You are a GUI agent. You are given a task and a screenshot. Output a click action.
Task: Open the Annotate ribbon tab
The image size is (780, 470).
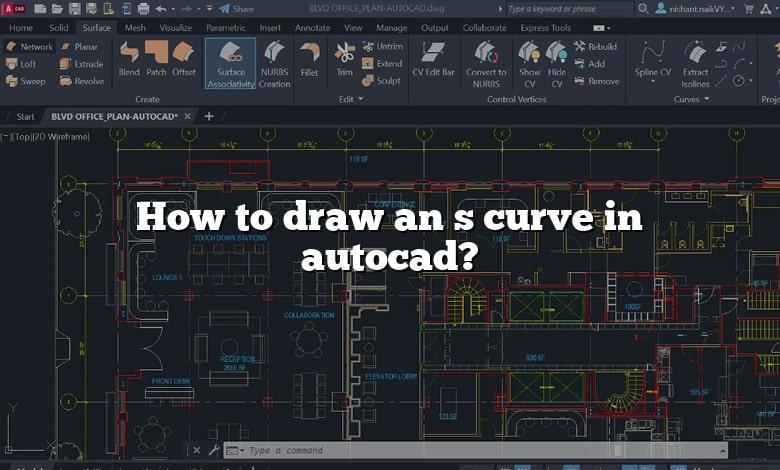click(312, 28)
